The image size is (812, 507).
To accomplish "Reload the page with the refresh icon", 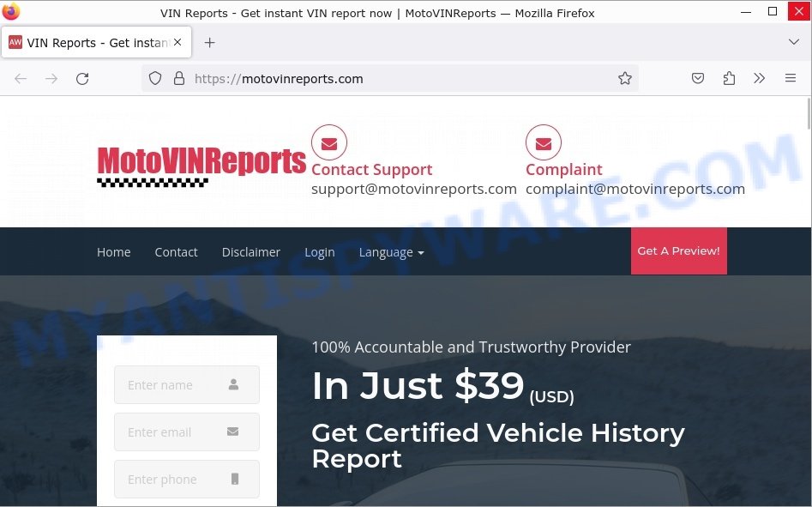I will click(x=82, y=79).
